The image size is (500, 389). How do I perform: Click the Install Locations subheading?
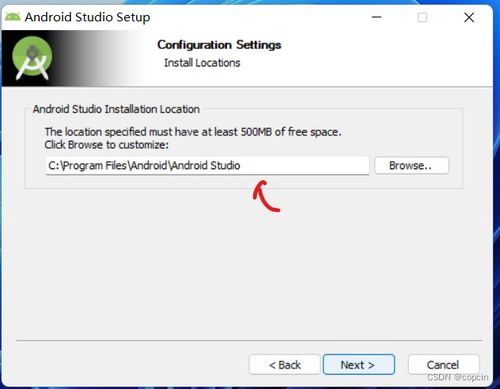[202, 63]
